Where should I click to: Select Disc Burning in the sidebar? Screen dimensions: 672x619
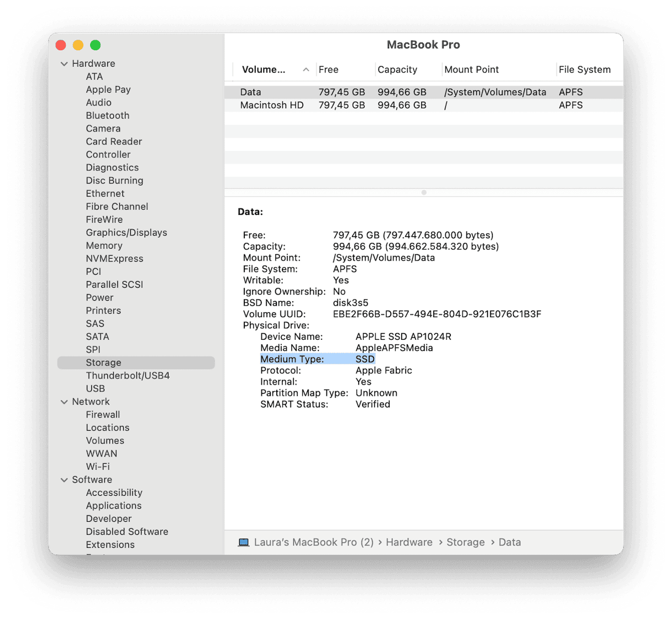tap(114, 180)
